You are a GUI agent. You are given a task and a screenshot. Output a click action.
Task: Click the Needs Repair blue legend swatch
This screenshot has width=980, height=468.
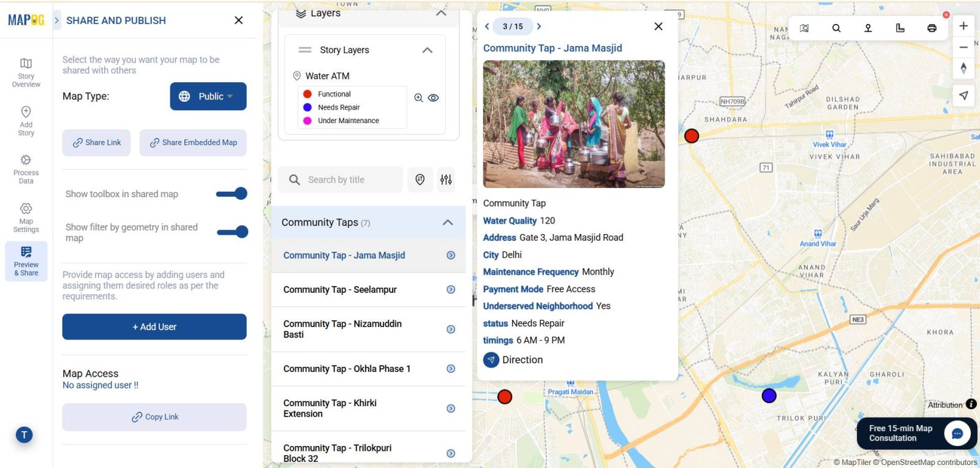[307, 107]
